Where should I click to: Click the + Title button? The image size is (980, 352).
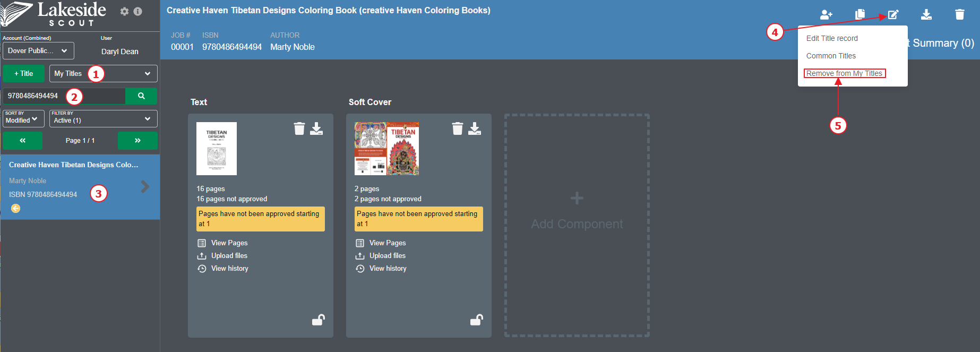coord(23,73)
